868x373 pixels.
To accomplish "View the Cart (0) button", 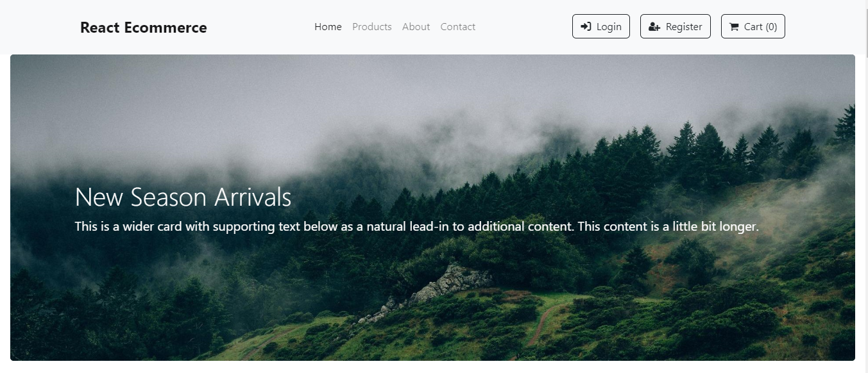I will click(x=753, y=26).
